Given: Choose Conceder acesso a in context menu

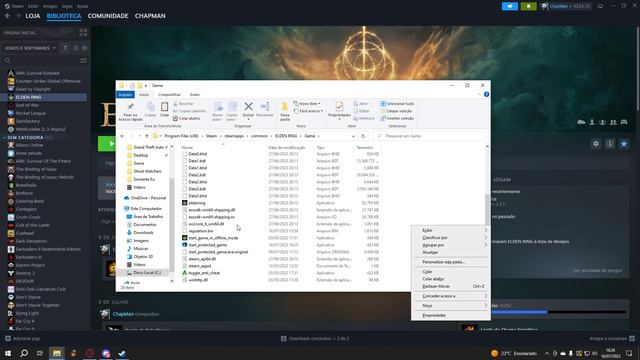Looking at the screenshot, I should pyautogui.click(x=451, y=296).
